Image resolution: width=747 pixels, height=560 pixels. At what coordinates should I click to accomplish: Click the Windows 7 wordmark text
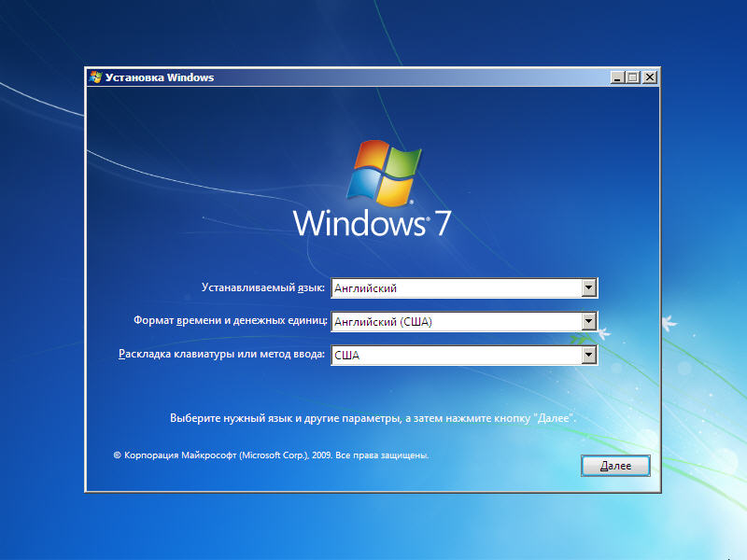(373, 224)
